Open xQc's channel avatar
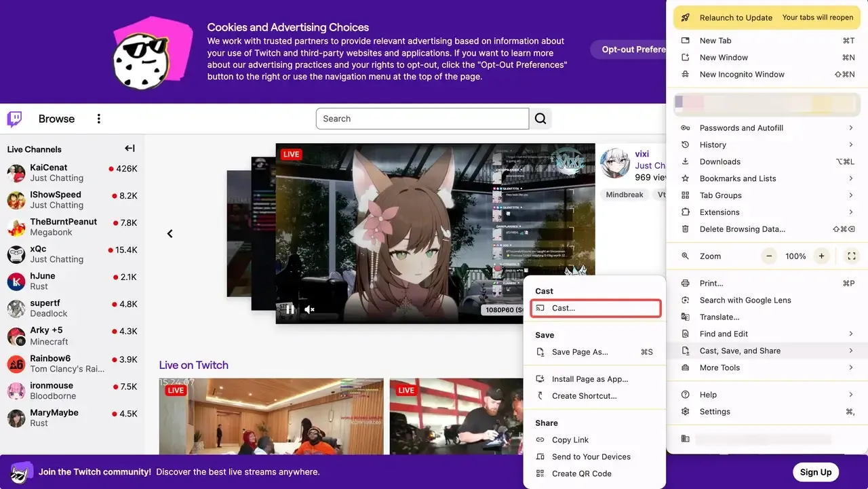The image size is (868, 489). click(x=16, y=254)
